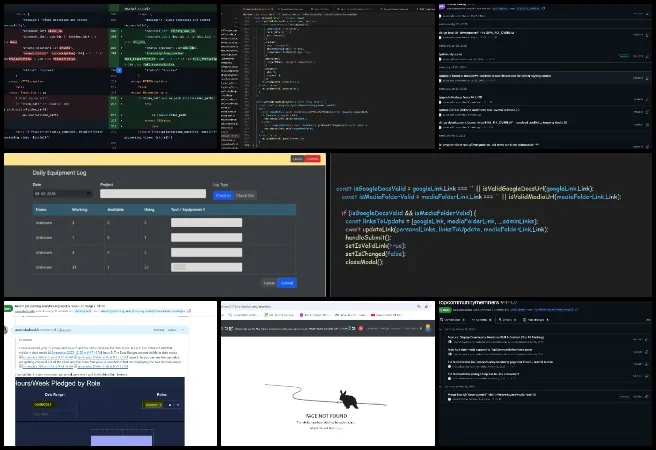Click green Open badge in dark PR page
Viewport: 656px width, 450px height.
pos(444,310)
